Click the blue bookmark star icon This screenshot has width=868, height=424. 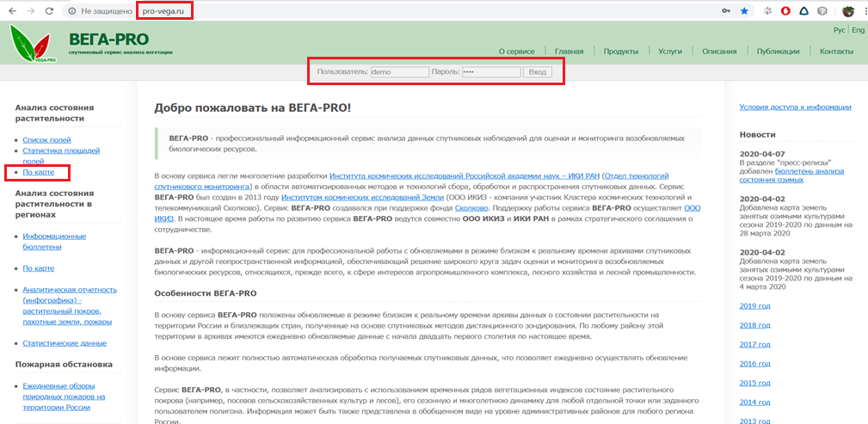[x=744, y=11]
